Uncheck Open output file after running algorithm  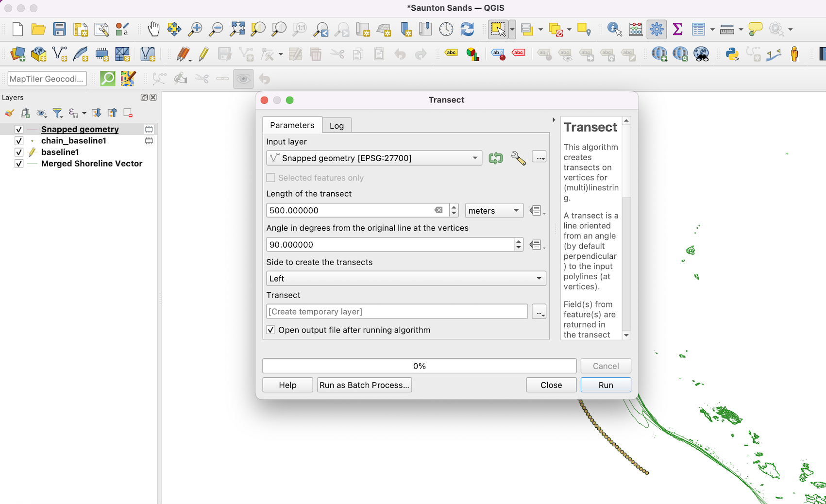[x=271, y=330]
